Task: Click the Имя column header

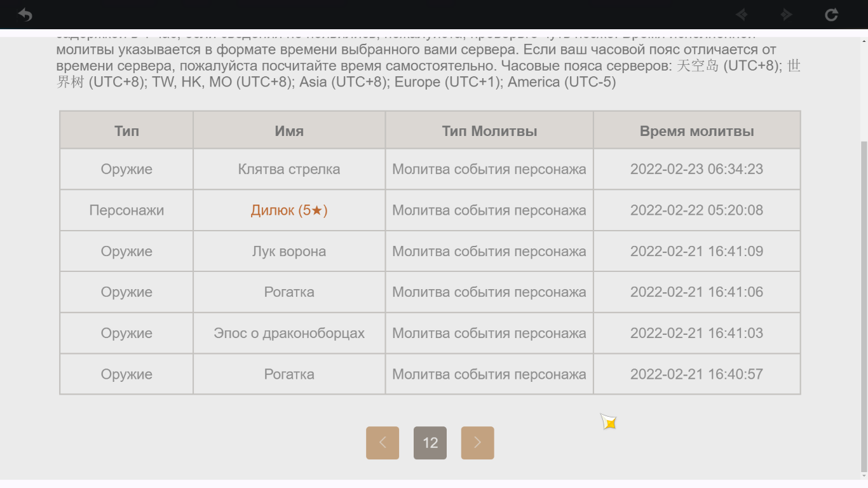Action: 289,132
